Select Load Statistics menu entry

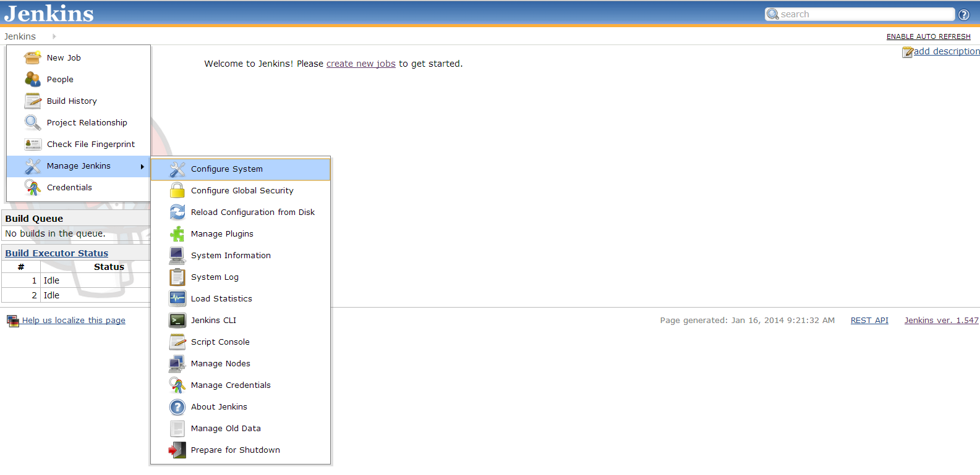pos(241,299)
